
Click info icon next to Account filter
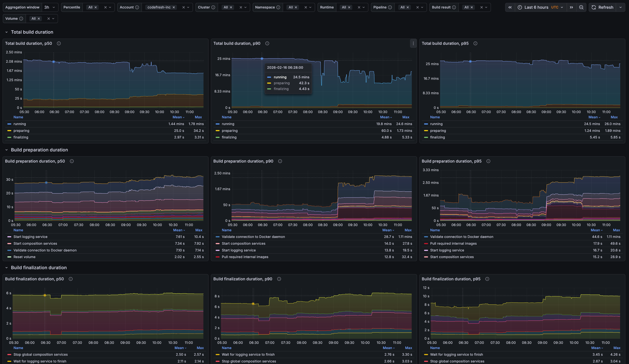click(x=137, y=7)
